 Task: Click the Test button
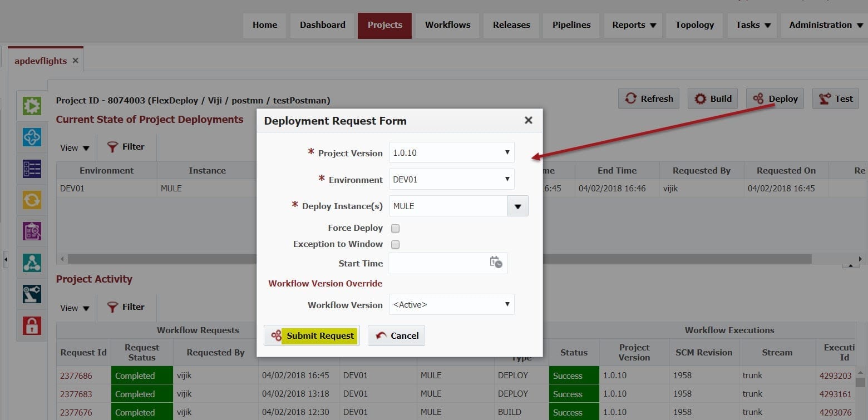tap(836, 98)
